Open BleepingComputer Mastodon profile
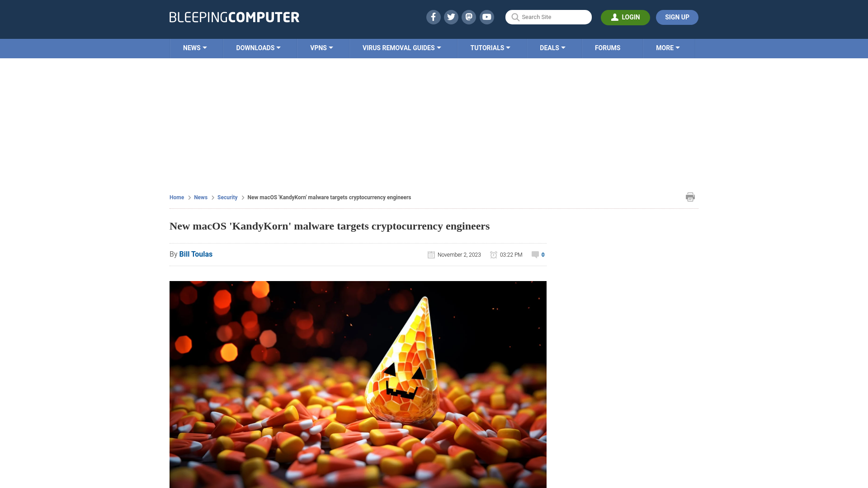The height and width of the screenshot is (488, 868). click(469, 17)
